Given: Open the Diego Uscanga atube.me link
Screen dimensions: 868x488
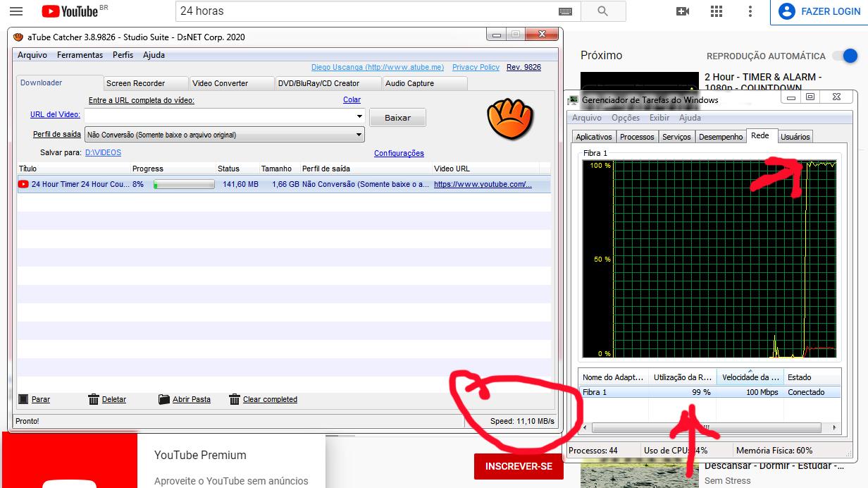Looking at the screenshot, I should tap(378, 67).
